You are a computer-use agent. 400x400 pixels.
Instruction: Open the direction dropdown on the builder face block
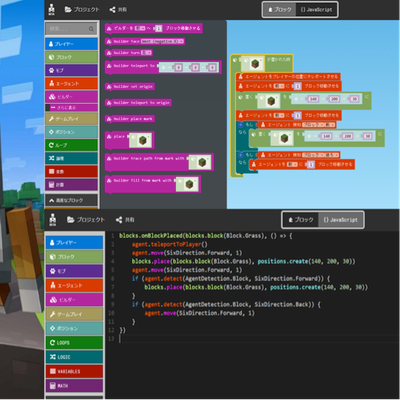162,41
